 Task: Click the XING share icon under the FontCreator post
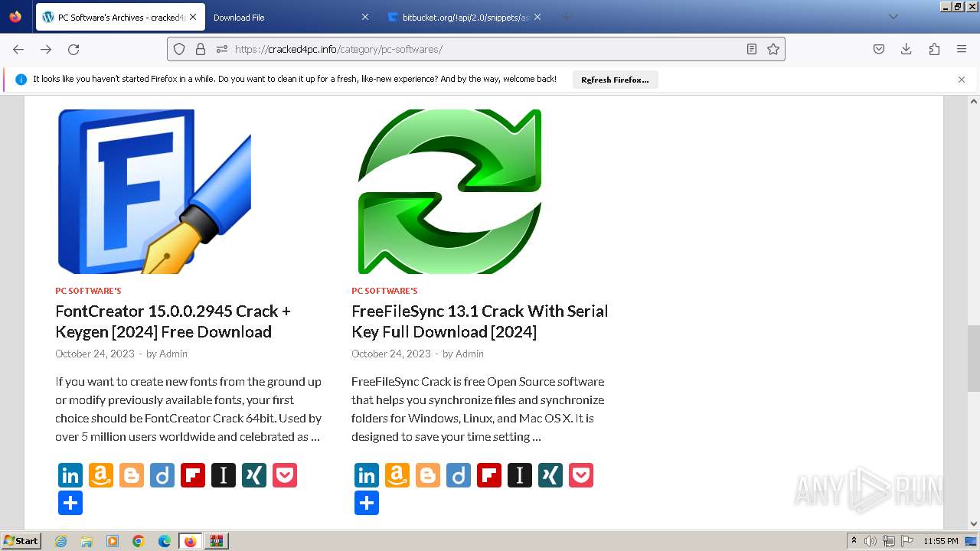[254, 475]
